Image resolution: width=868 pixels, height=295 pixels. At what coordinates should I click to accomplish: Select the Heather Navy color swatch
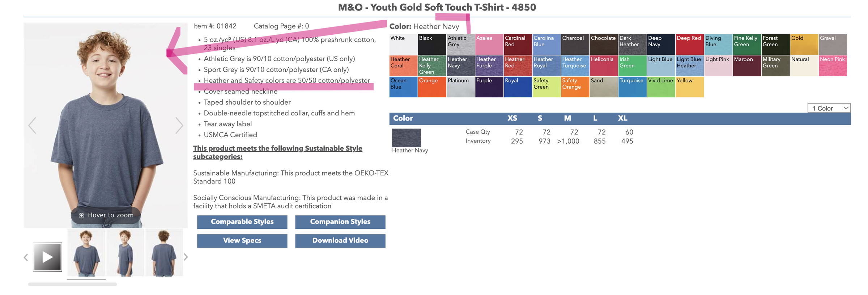[460, 66]
